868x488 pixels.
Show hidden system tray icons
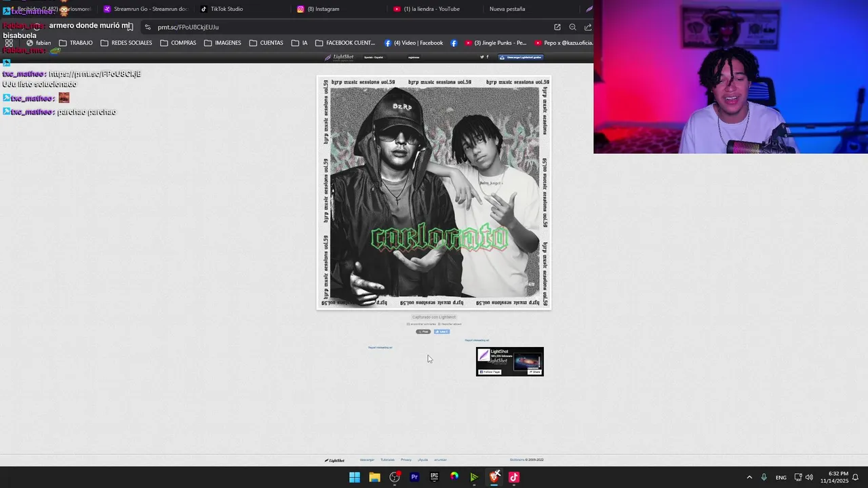(749, 477)
